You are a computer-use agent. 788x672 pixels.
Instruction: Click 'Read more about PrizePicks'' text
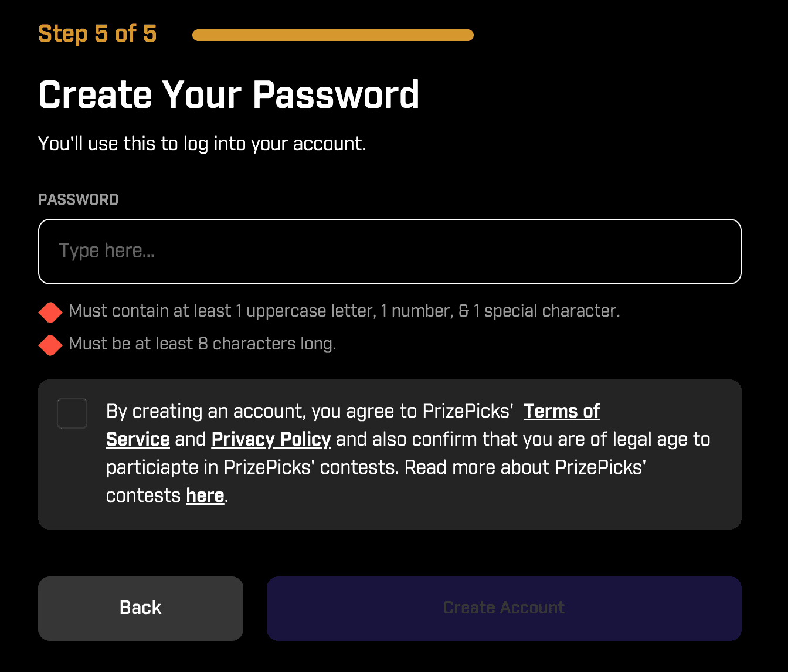[525, 467]
